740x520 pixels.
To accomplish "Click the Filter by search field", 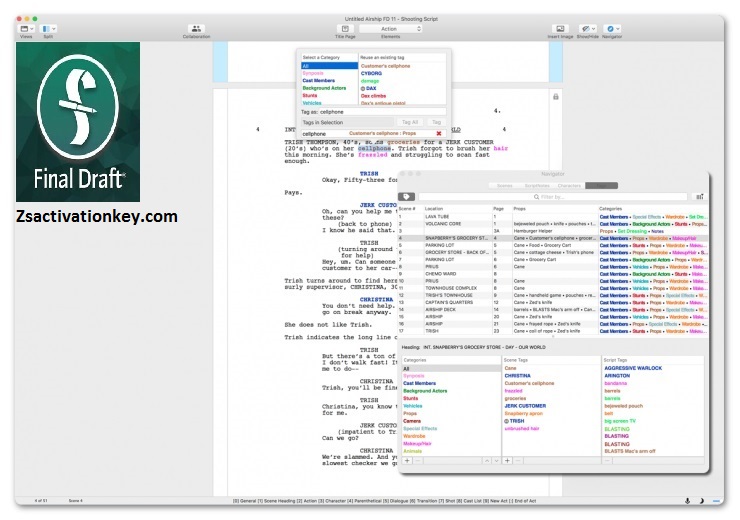I will 552,196.
